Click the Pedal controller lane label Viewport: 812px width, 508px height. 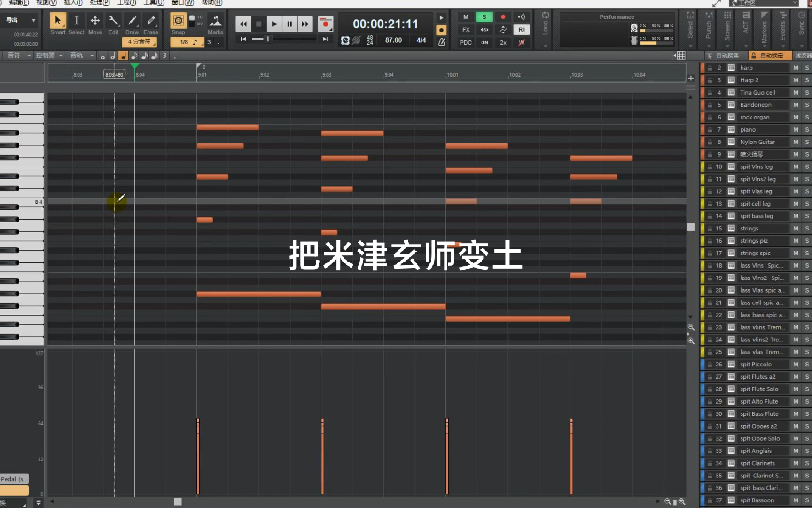pyautogui.click(x=14, y=479)
